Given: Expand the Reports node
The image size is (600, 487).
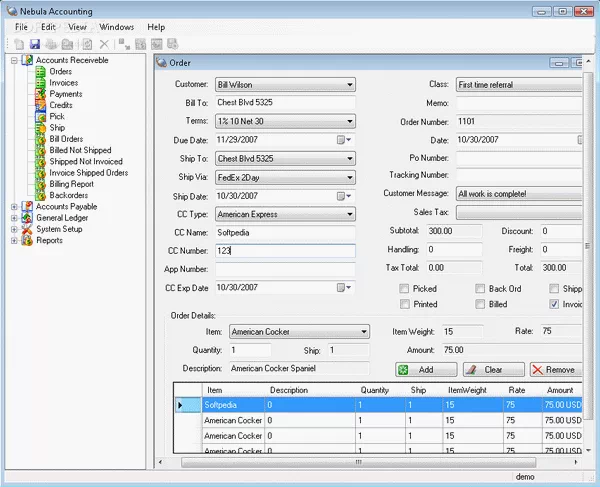Looking at the screenshot, I should [14, 240].
